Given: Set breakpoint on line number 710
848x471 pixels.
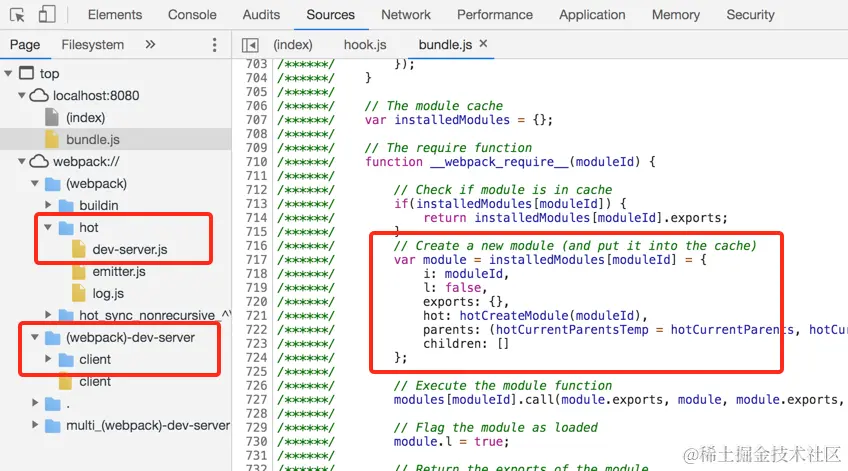Looking at the screenshot, I should point(256,162).
